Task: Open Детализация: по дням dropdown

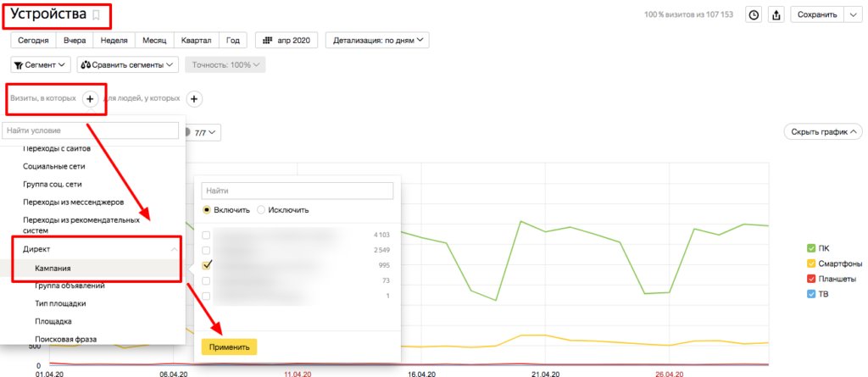Action: point(377,41)
